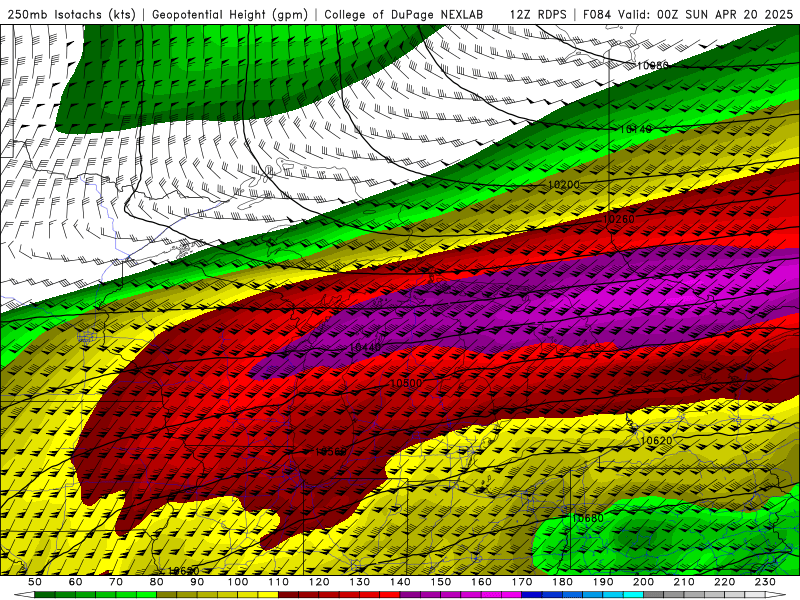Click the 10260 height contour label
800x600 pixels.
click(x=619, y=219)
